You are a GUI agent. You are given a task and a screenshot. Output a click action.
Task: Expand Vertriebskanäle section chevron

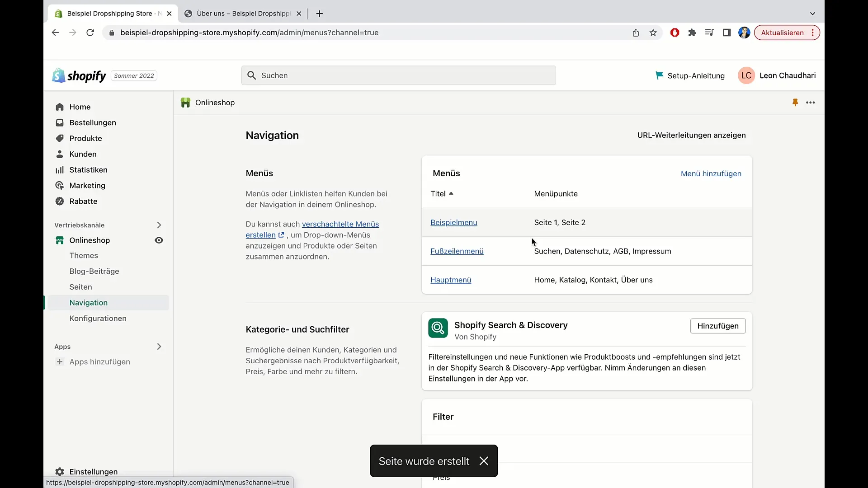pos(159,225)
